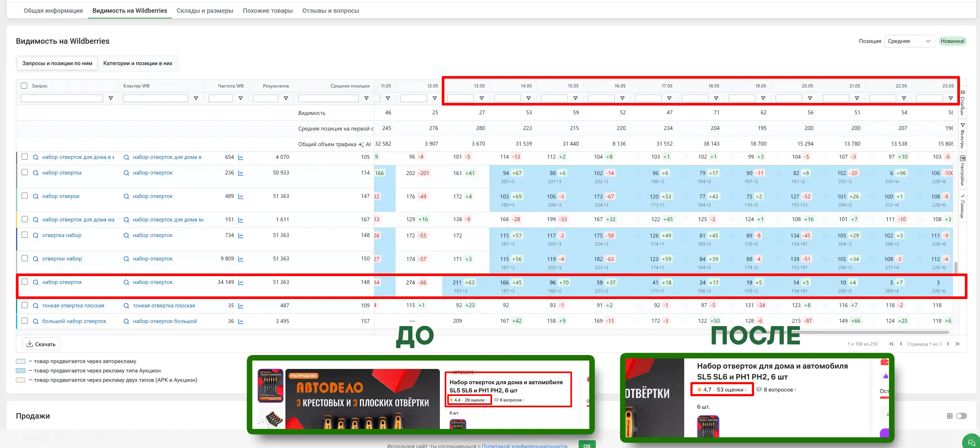Check the select-all checkbox in the table header
The image size is (980, 448).
pyautogui.click(x=24, y=86)
